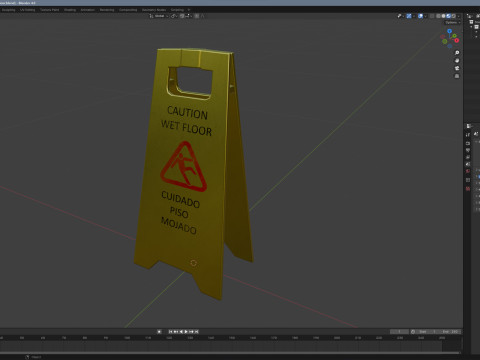Click the hand pan view icon
Viewport: 480px width, 360px height.
[x=457, y=60]
